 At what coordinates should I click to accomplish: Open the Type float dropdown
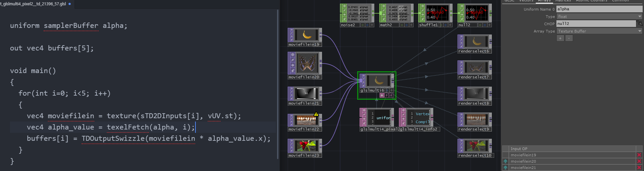tap(599, 16)
